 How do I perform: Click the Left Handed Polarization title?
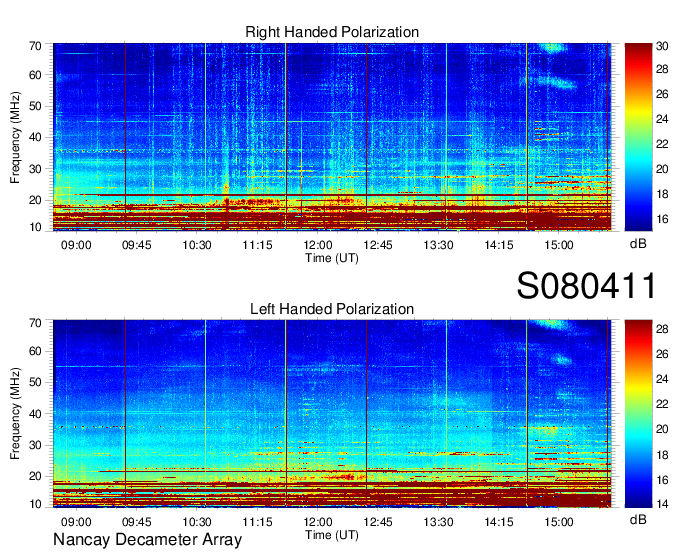pos(332,309)
